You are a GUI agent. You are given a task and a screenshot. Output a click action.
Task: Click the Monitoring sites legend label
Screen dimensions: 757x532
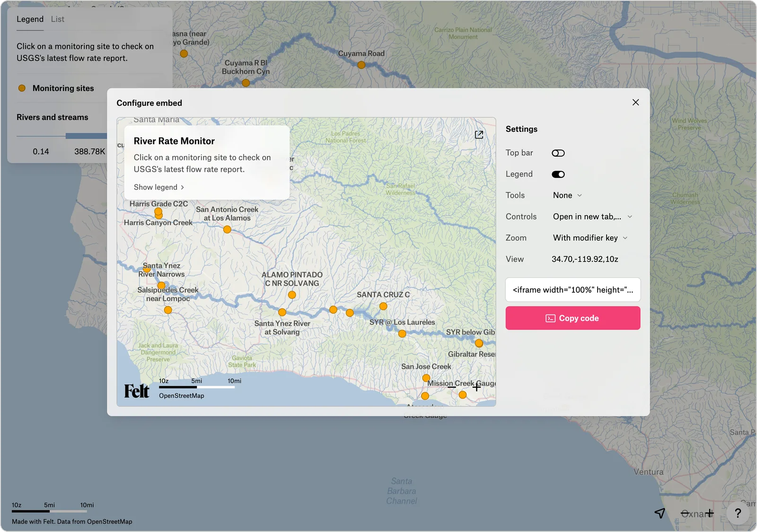[63, 88]
